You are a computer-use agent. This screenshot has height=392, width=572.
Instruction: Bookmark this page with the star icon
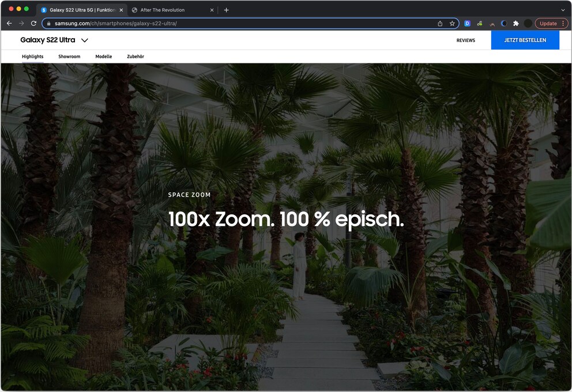click(452, 23)
